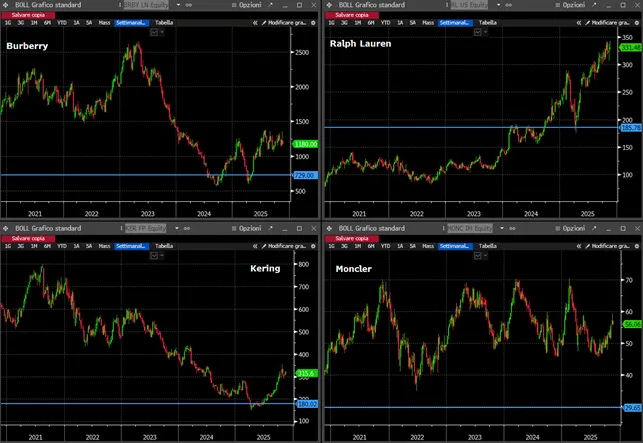Click the chart type icon above Kering chart
Image resolution: width=643 pixels, height=443 pixels.
pyautogui.click(x=154, y=256)
